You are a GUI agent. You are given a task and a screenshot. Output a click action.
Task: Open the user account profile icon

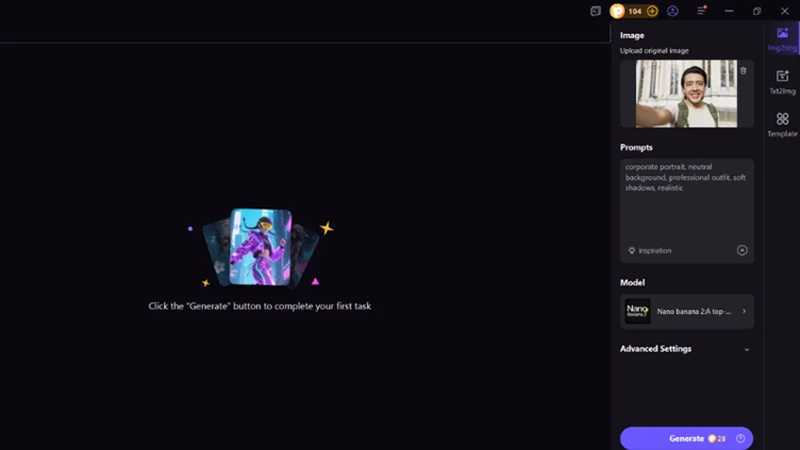[672, 11]
